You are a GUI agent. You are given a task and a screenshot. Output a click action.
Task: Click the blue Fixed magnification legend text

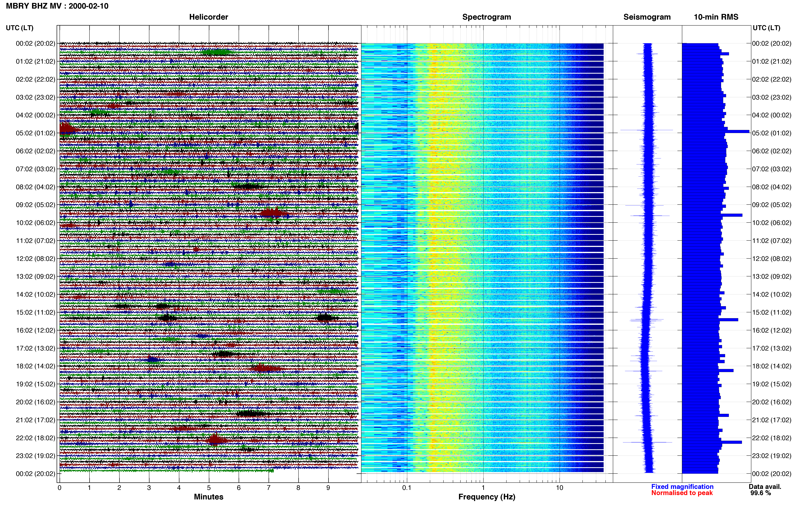tap(682, 486)
